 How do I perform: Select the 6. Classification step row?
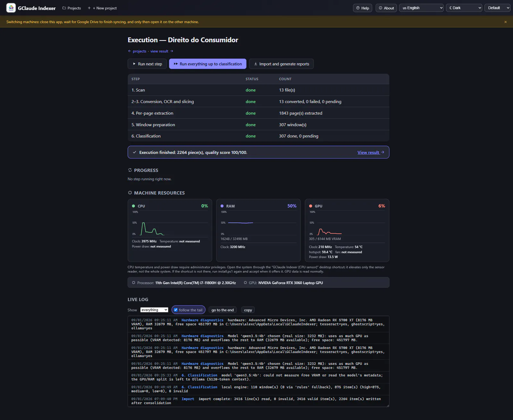258,136
